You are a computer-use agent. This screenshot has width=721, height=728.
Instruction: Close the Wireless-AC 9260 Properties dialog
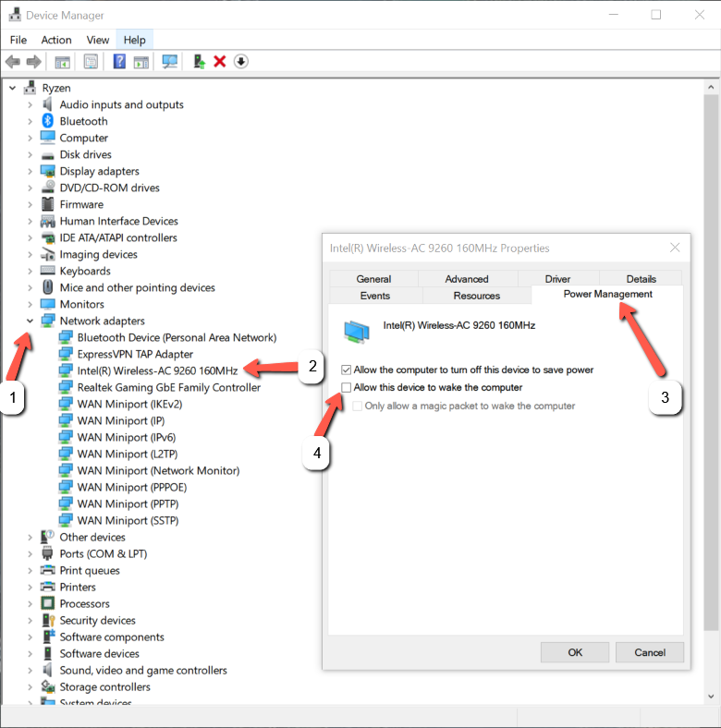click(x=675, y=248)
